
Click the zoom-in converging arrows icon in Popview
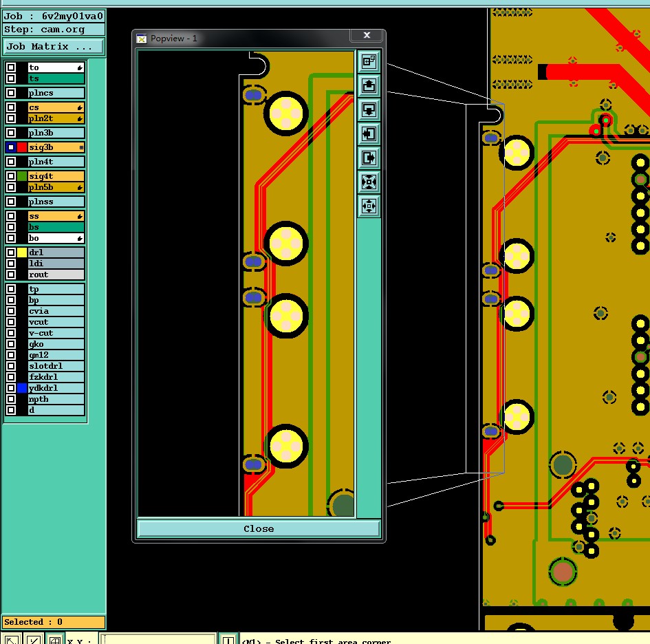[369, 182]
